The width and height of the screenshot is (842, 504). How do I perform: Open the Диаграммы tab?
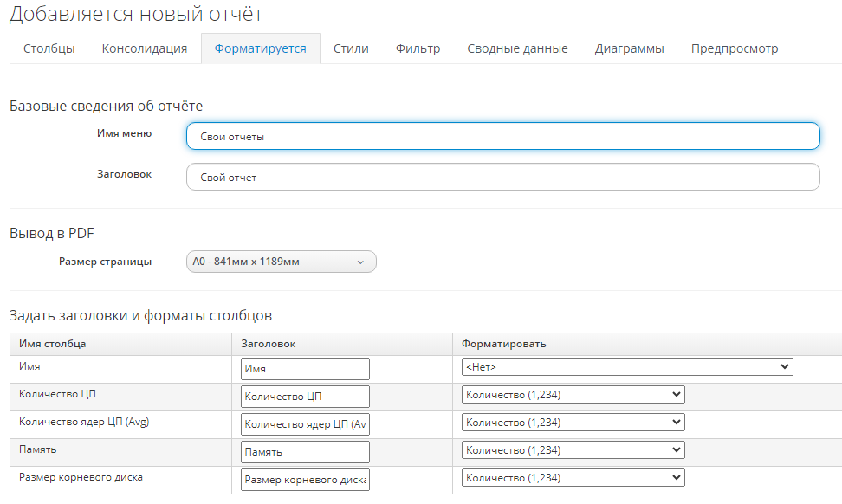click(x=629, y=48)
